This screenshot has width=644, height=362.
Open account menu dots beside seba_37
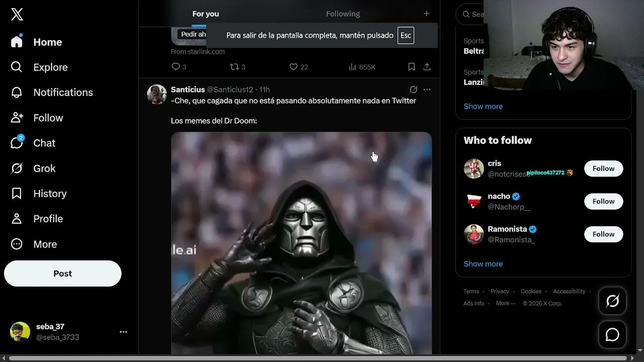coord(123,332)
